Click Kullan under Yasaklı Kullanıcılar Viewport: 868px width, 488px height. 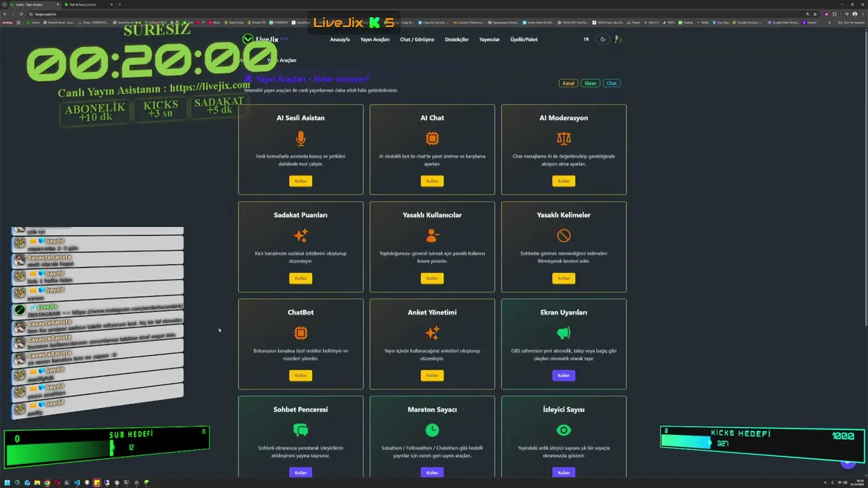point(432,278)
